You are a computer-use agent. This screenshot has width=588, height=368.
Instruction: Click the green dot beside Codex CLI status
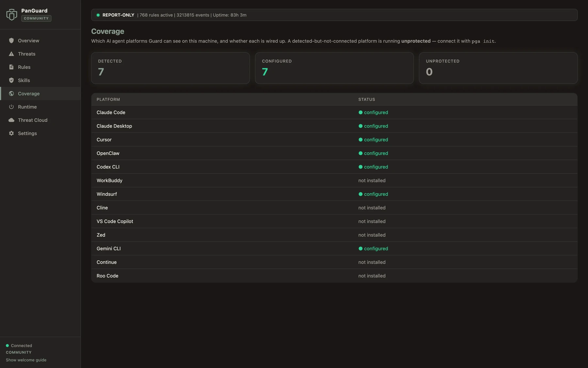coord(361,167)
